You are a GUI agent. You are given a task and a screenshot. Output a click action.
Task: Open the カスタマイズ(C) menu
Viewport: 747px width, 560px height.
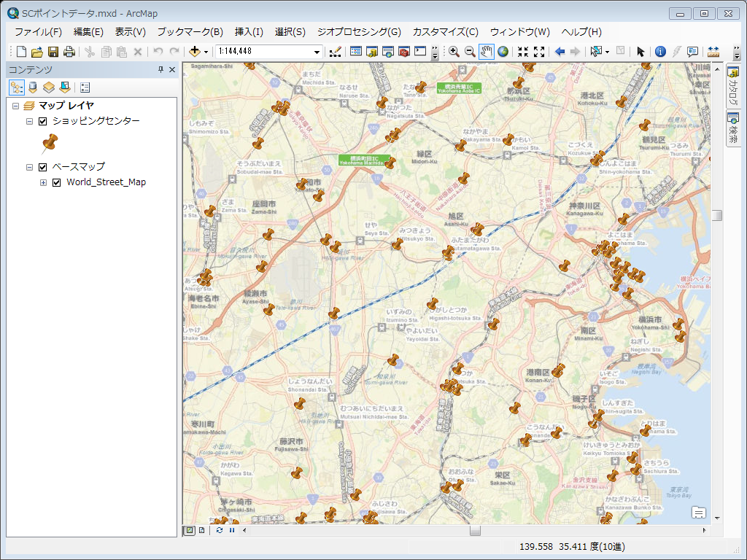coord(446,32)
